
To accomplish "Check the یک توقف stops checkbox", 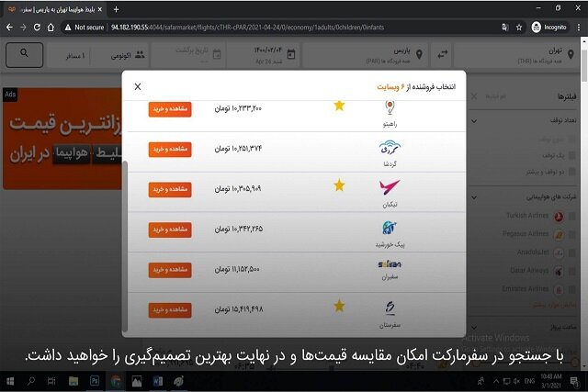I will (572, 155).
